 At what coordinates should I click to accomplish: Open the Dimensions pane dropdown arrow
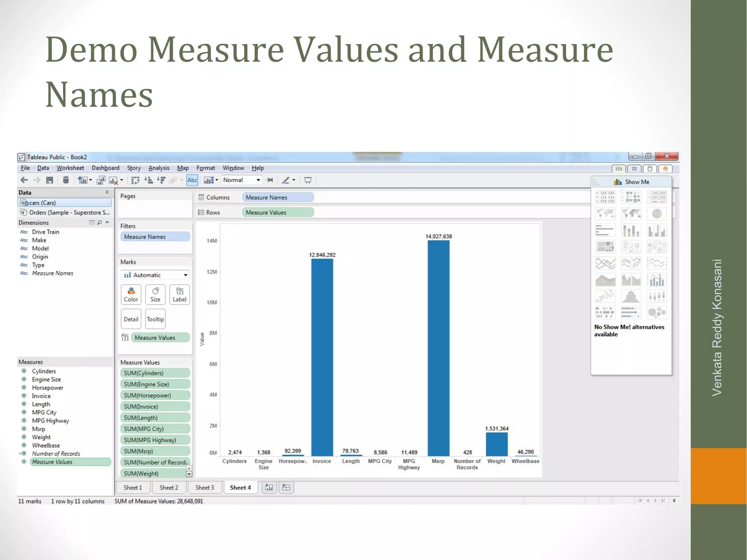pos(107,222)
